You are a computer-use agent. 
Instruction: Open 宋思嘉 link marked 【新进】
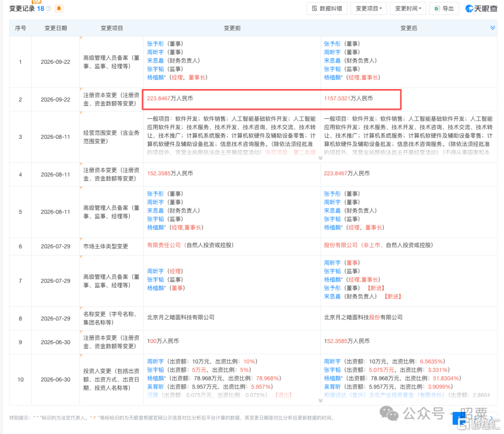[x=332, y=296]
